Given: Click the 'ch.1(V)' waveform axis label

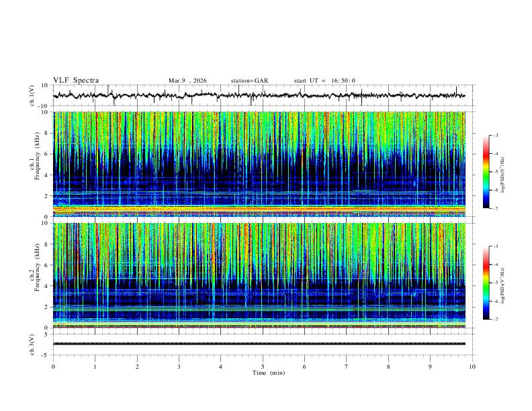Looking at the screenshot, I should 32,95.
